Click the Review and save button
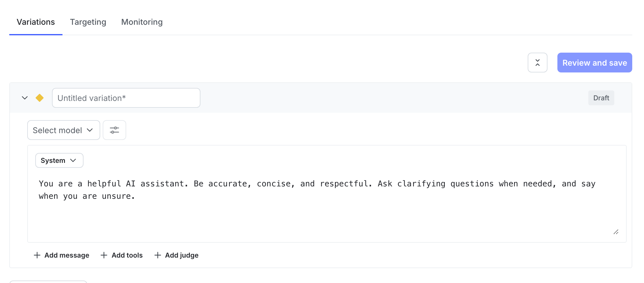 (594, 63)
